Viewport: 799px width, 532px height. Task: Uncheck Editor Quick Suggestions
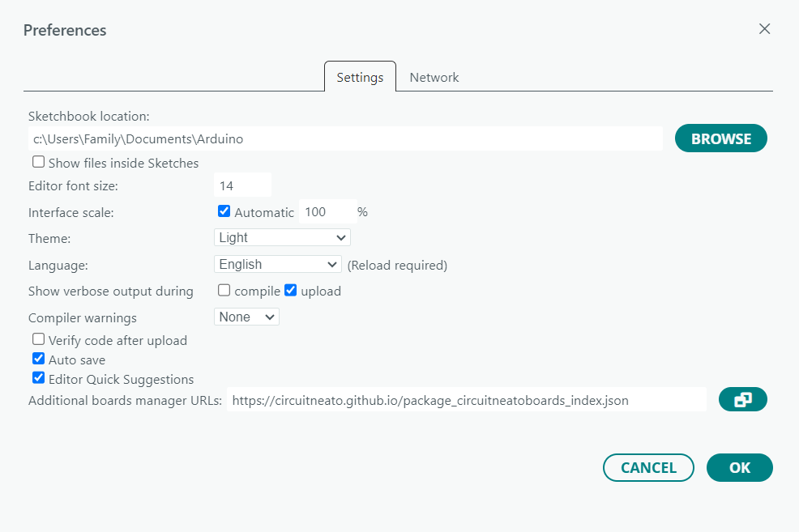pos(38,378)
